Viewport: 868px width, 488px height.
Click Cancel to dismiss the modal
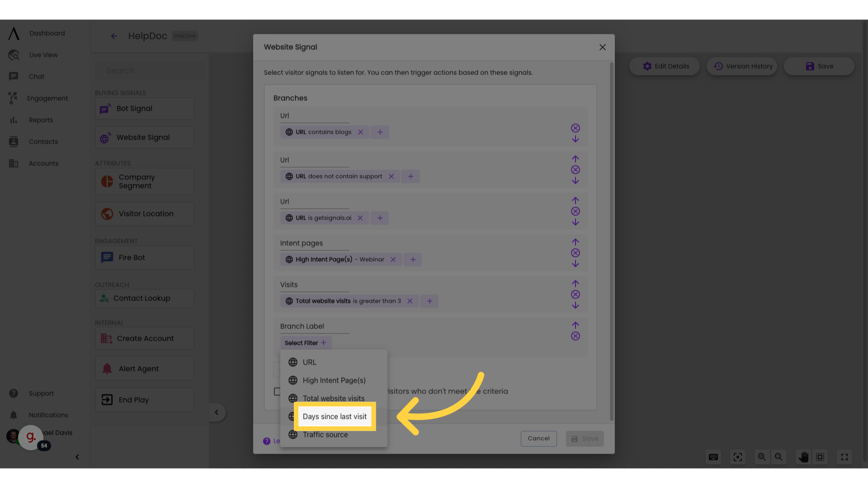[x=538, y=438]
